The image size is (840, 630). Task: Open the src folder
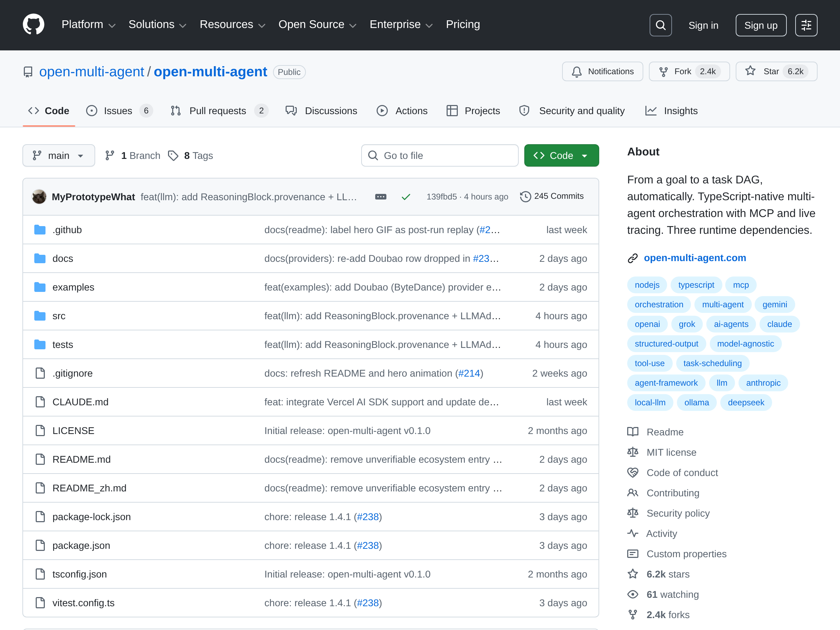pyautogui.click(x=59, y=316)
